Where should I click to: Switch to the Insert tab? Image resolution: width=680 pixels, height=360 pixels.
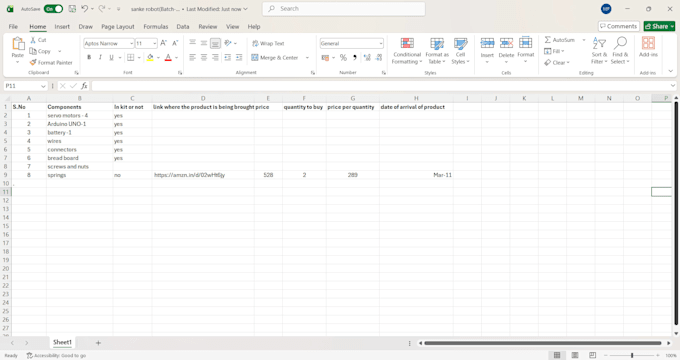pos(62,26)
